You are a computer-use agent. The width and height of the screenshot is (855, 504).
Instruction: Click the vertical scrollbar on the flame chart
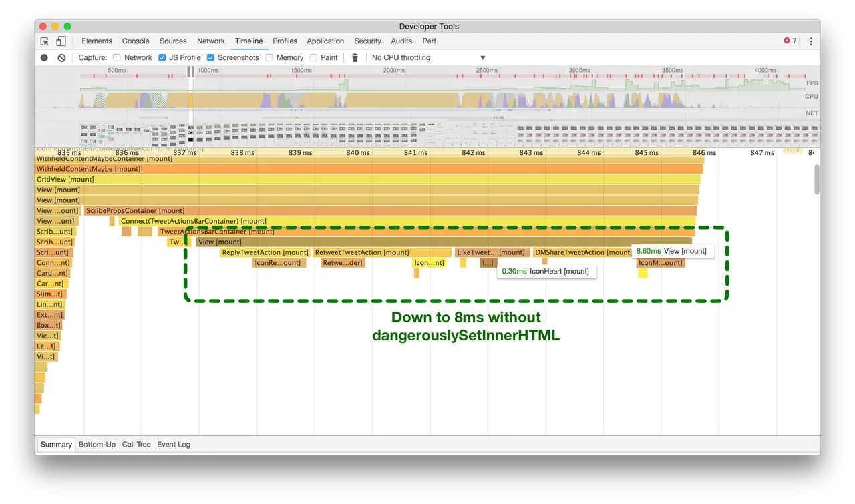pyautogui.click(x=816, y=179)
